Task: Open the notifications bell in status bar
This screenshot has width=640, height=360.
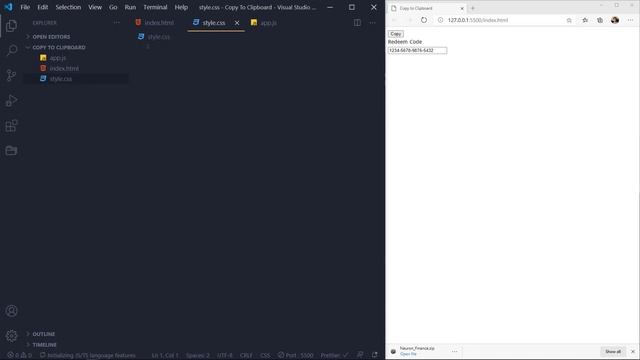Action: point(374,355)
